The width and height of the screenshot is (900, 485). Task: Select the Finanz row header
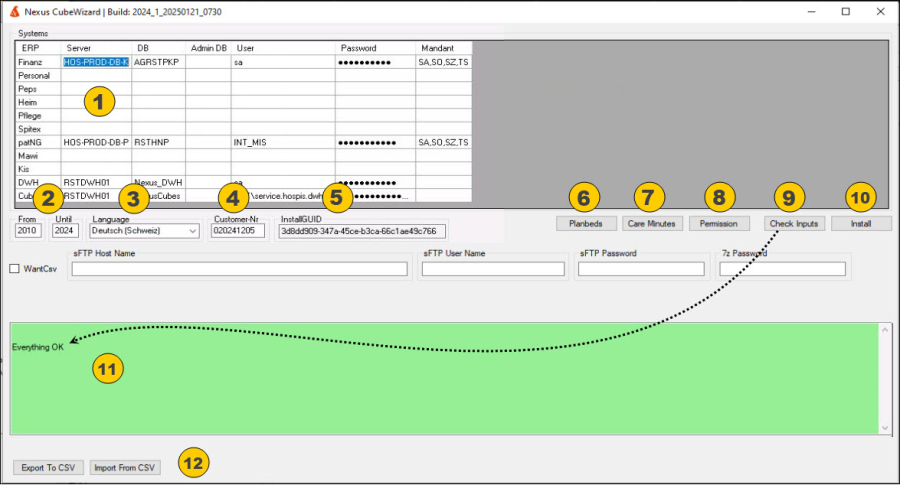(38, 62)
